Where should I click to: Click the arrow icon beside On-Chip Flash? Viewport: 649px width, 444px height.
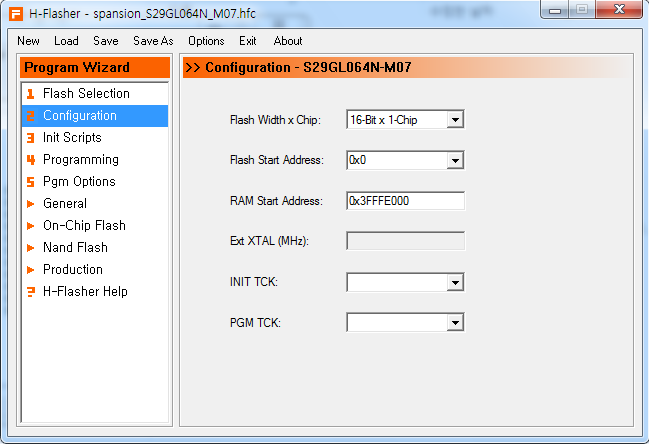(x=30, y=226)
